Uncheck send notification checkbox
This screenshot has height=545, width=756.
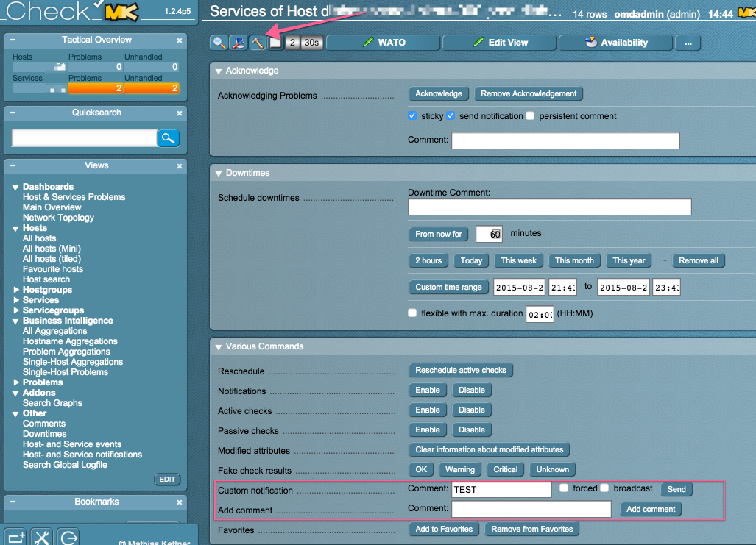(x=451, y=115)
